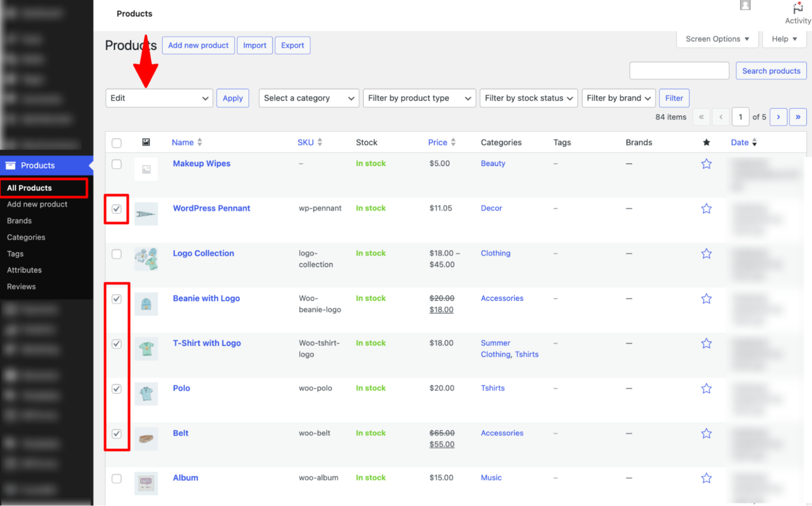Toggle the select-all checkbox in the header
This screenshot has width=812, height=506.
coord(116,142)
